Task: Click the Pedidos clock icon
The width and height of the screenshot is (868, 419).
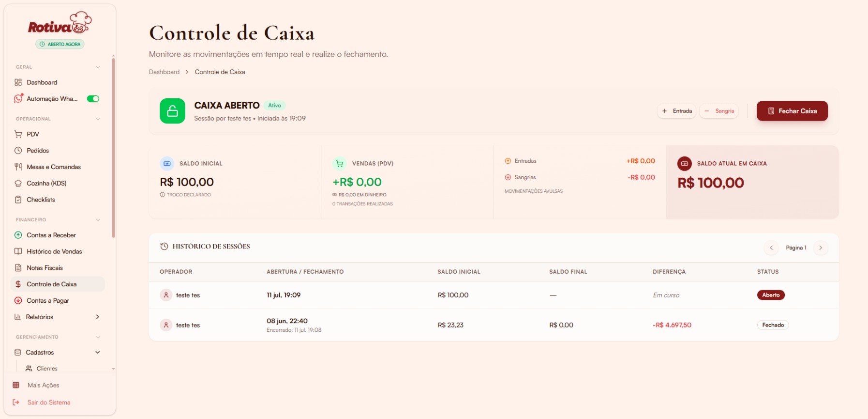Action: [18, 151]
